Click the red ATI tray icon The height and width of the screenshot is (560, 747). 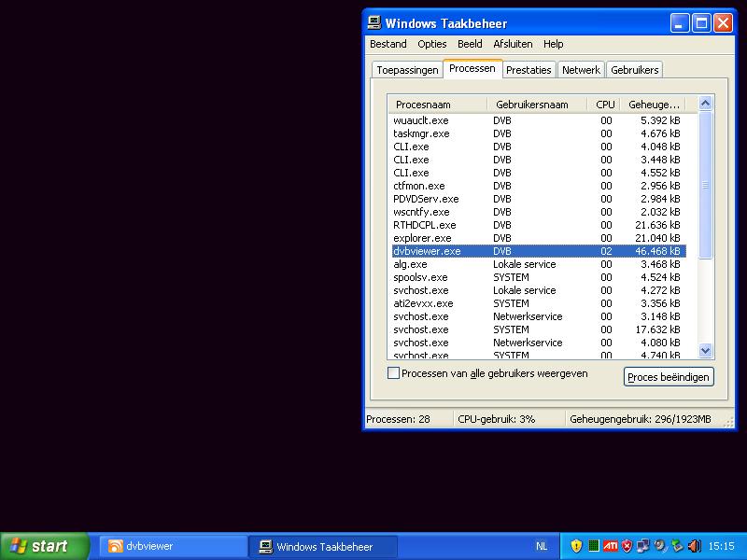pyautogui.click(x=610, y=546)
